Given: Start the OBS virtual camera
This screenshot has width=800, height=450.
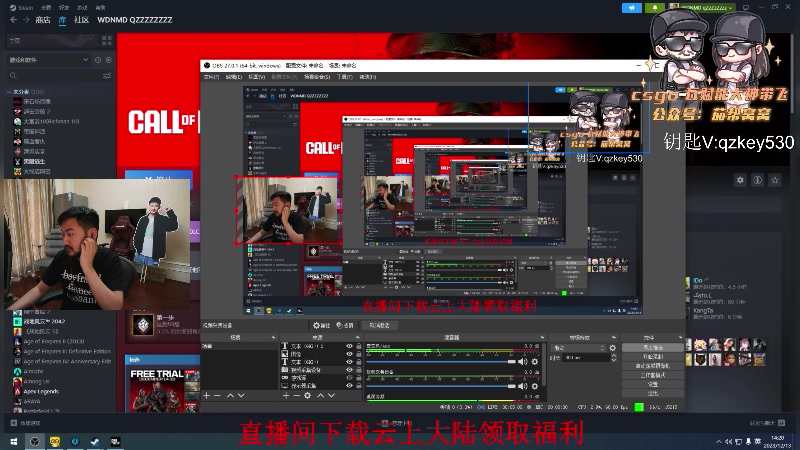Looking at the screenshot, I should 653,366.
